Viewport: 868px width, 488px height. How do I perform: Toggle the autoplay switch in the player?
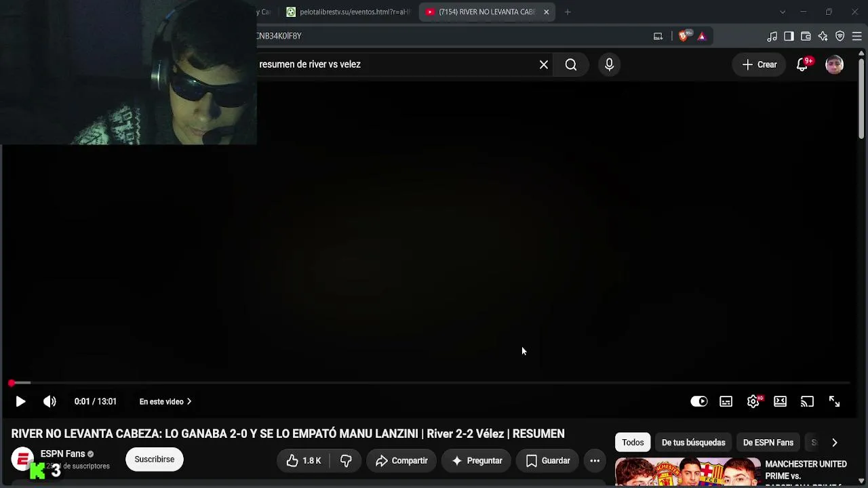(698, 401)
